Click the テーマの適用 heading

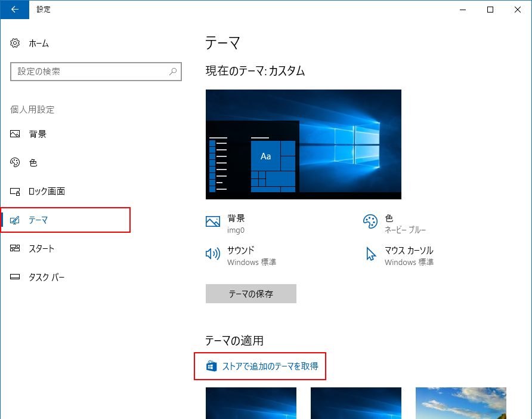coord(234,340)
